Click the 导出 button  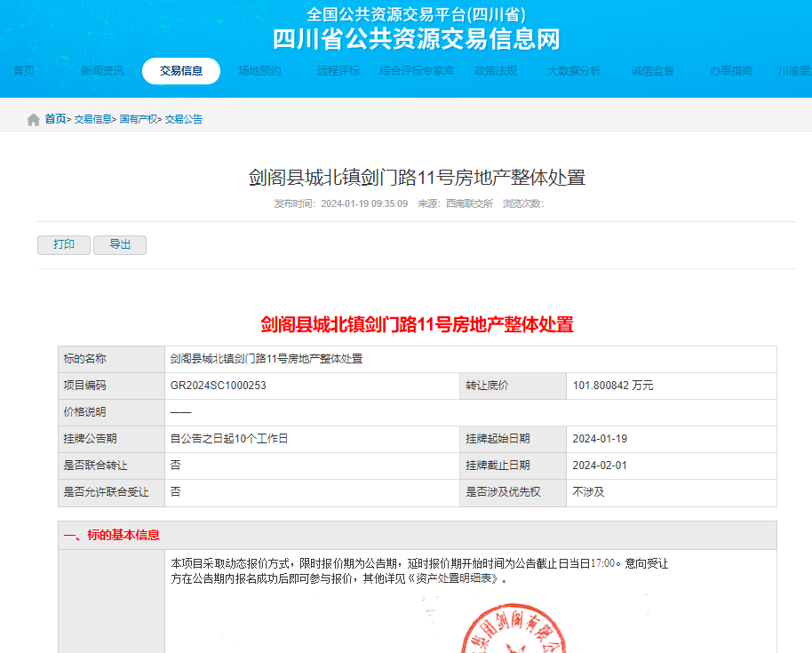(x=120, y=245)
